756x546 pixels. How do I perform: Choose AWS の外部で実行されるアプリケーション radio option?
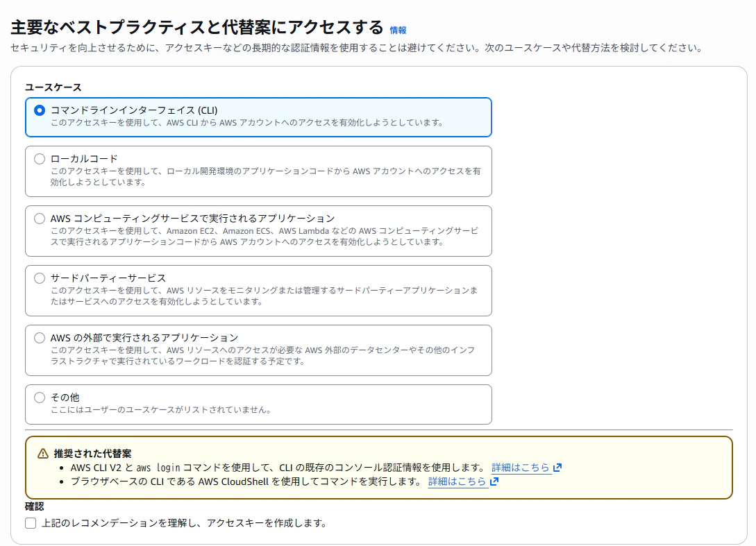tap(40, 338)
